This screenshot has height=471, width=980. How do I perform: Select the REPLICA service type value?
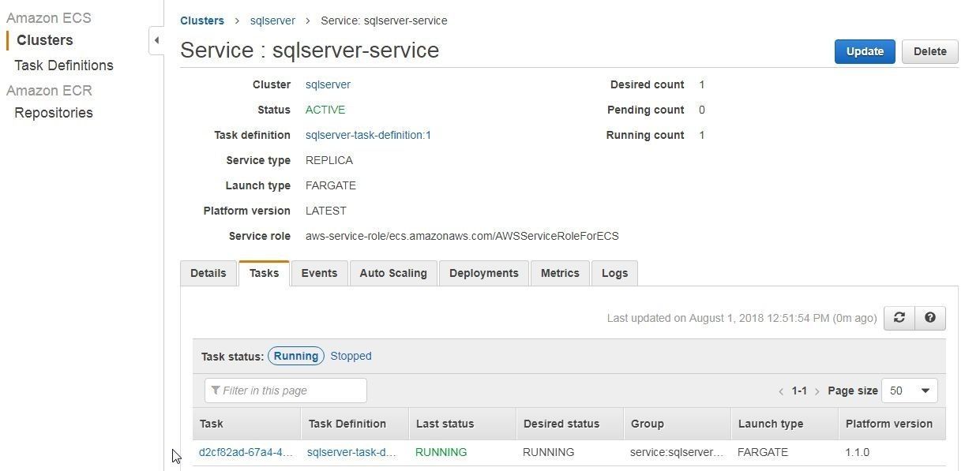point(329,160)
